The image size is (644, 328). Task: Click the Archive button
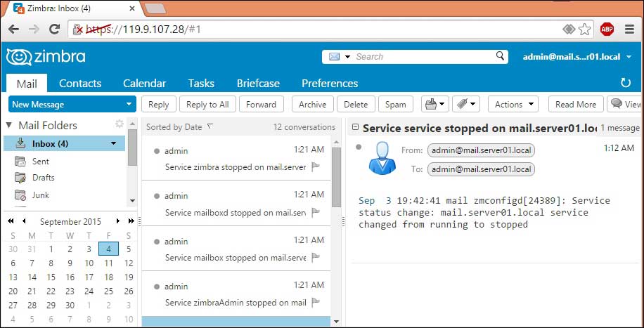(313, 104)
